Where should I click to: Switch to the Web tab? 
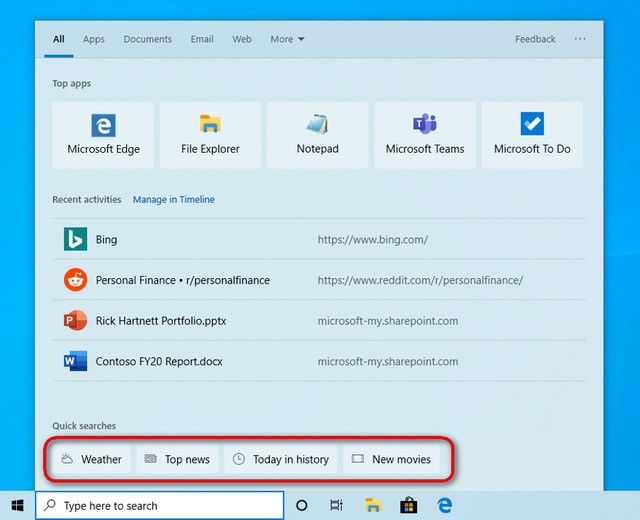[242, 39]
